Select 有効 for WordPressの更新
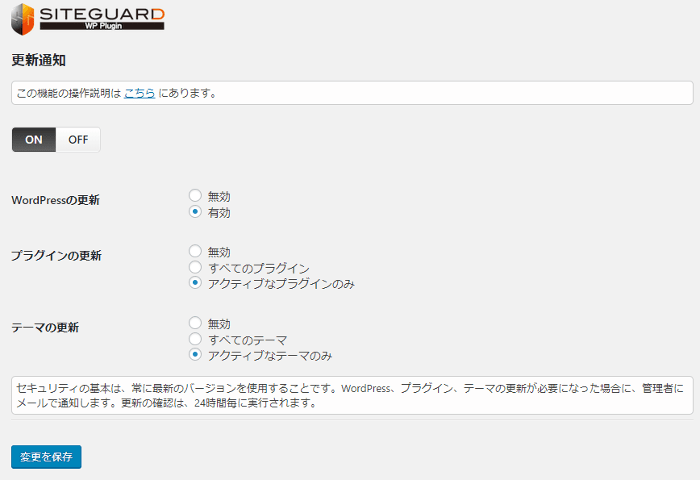 click(x=195, y=211)
